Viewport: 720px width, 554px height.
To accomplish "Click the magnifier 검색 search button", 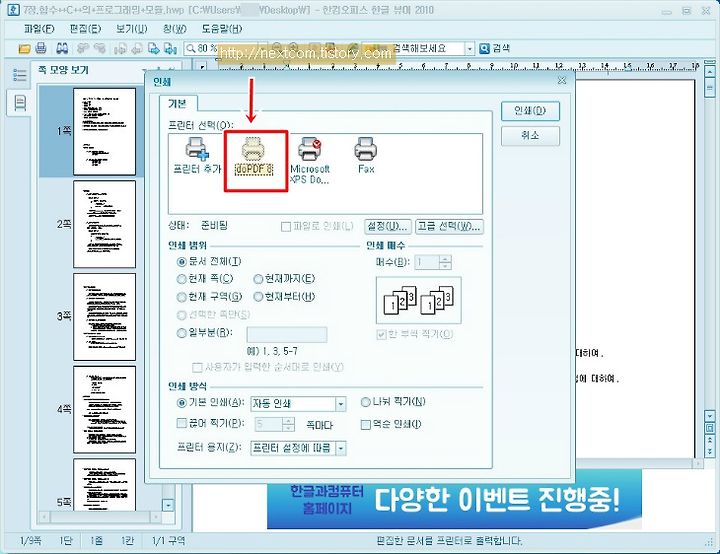I will click(494, 48).
